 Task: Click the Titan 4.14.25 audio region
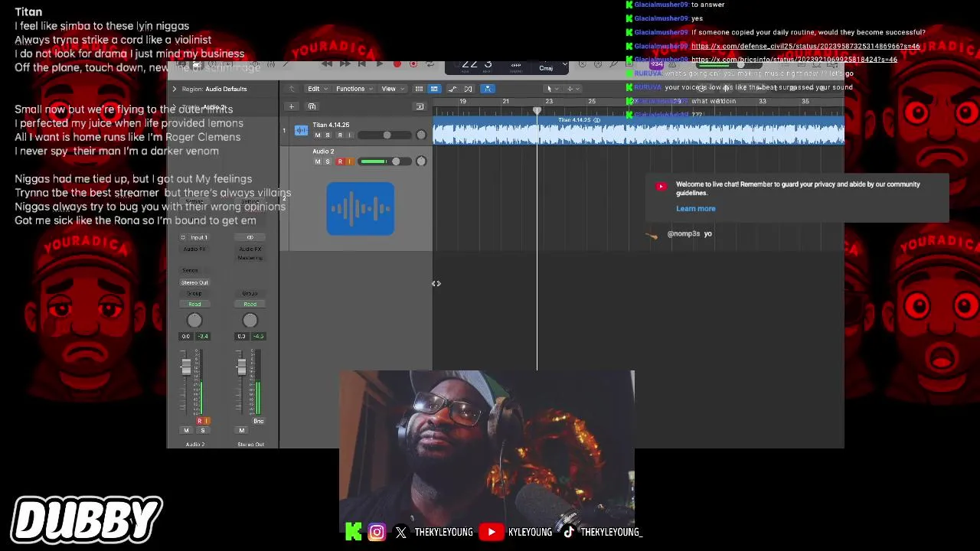click(639, 130)
